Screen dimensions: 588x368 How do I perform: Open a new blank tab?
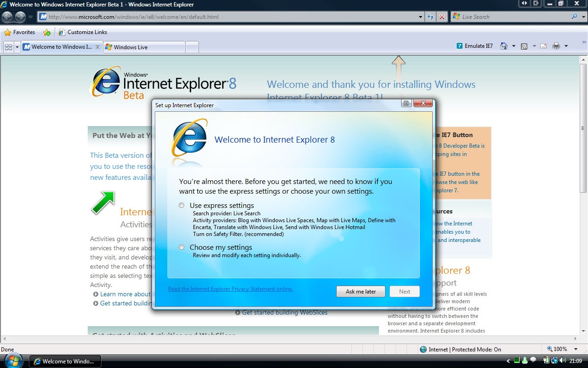[x=192, y=47]
